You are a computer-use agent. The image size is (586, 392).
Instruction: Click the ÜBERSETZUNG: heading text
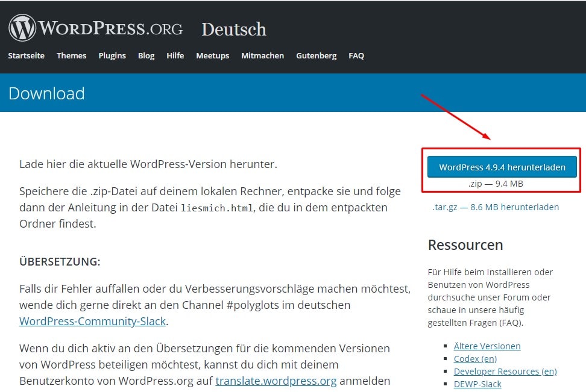pyautogui.click(x=60, y=261)
